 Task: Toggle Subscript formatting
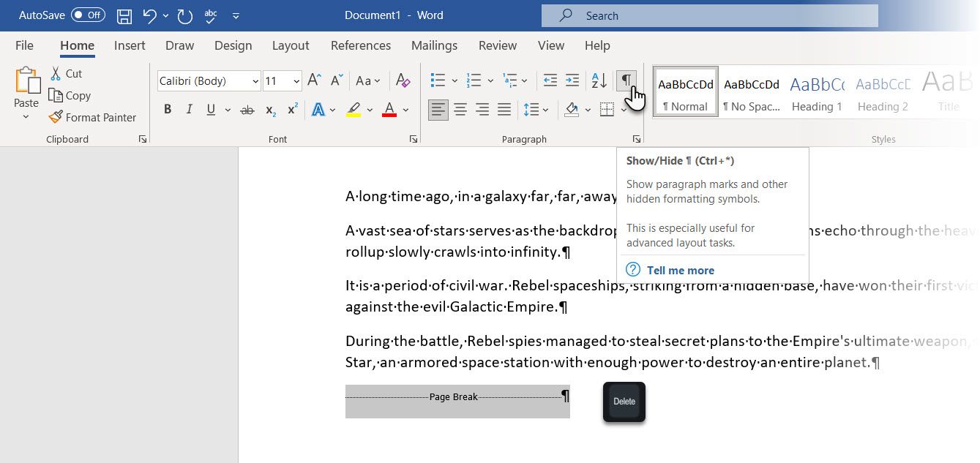click(270, 110)
